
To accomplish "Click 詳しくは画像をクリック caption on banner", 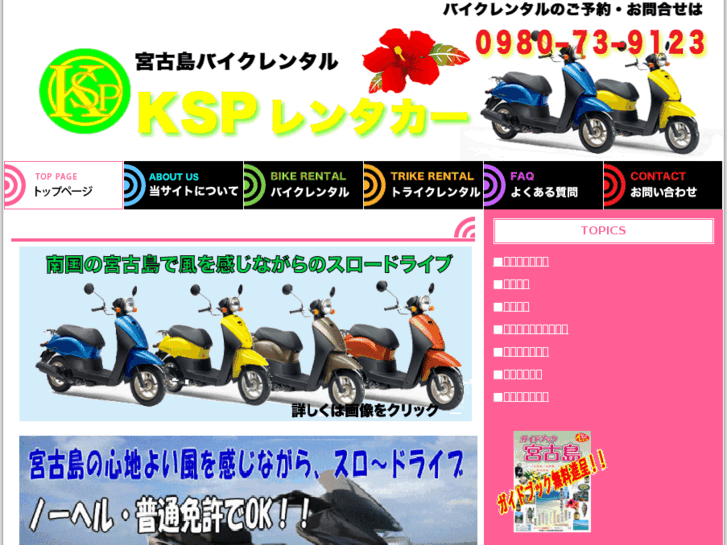I will 365,410.
